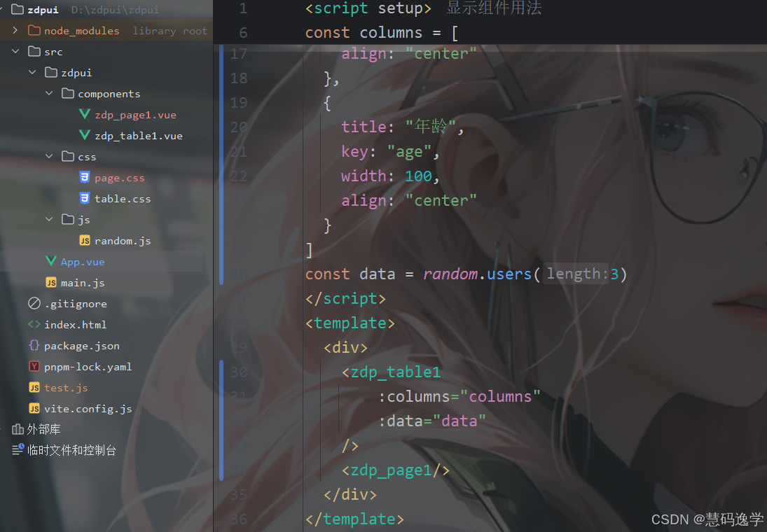767x532 pixels.
Task: Open zdp_table1.vue in the project tree
Action: [139, 136]
